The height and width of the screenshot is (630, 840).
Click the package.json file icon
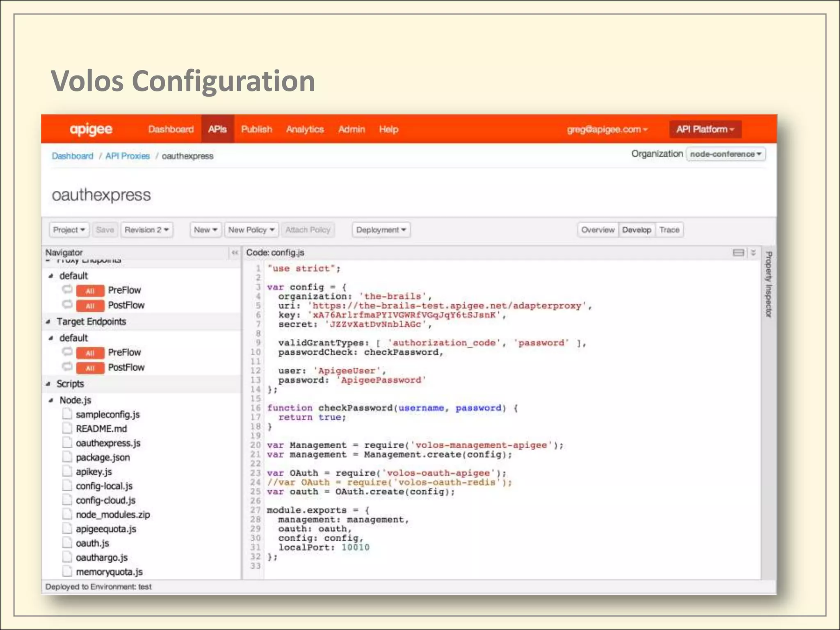pos(67,457)
